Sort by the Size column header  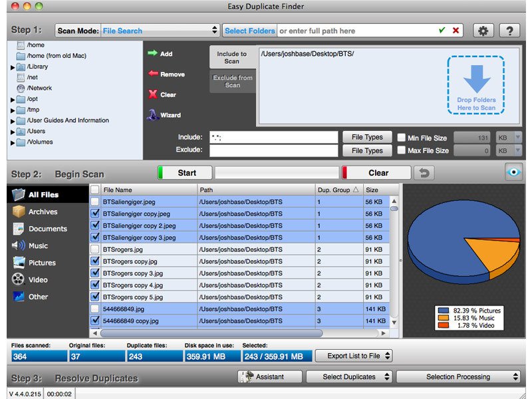point(381,190)
